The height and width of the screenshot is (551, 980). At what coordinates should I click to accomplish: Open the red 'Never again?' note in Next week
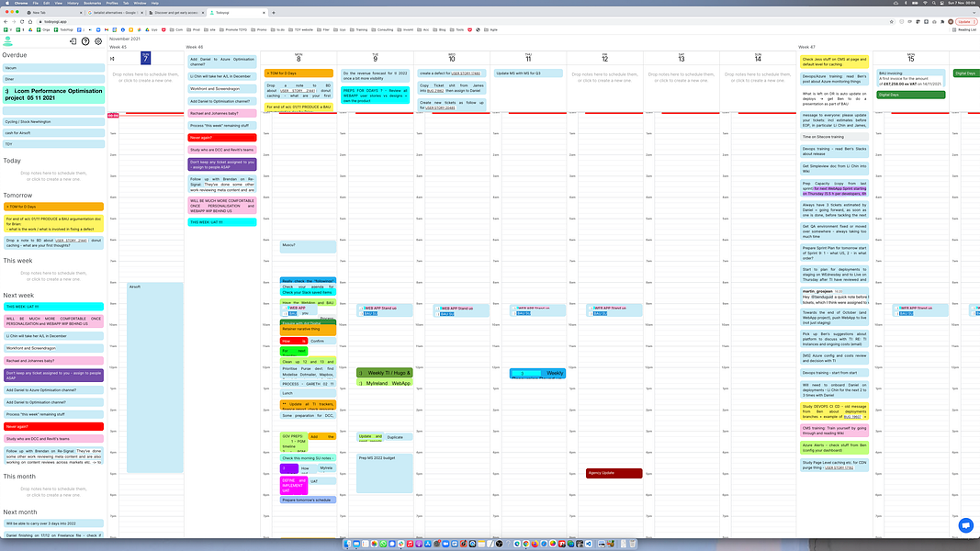53,427
